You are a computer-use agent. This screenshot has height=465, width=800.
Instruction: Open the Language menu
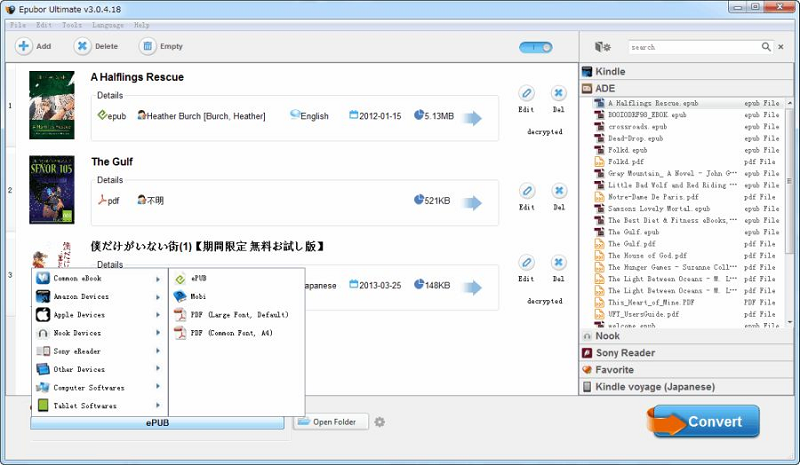[x=108, y=25]
